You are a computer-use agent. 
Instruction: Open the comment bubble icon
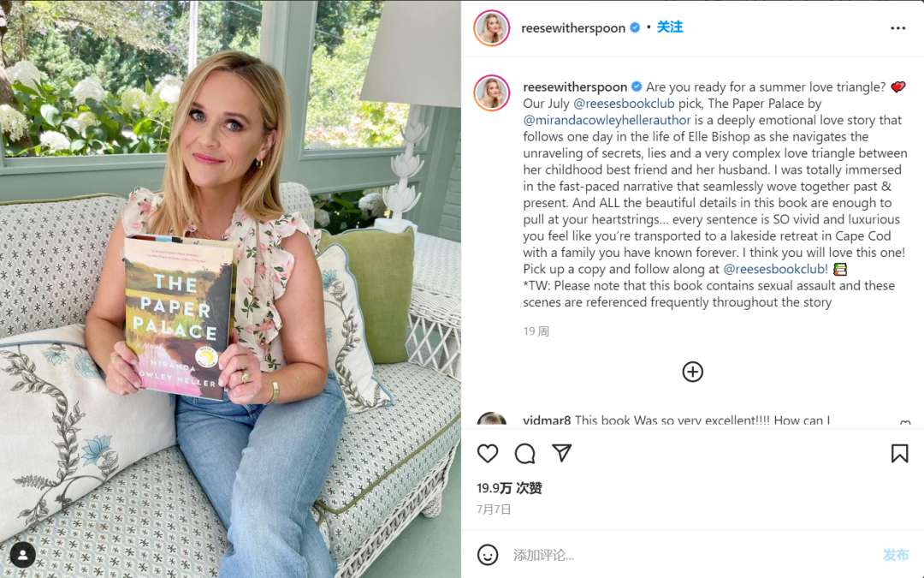pos(524,454)
